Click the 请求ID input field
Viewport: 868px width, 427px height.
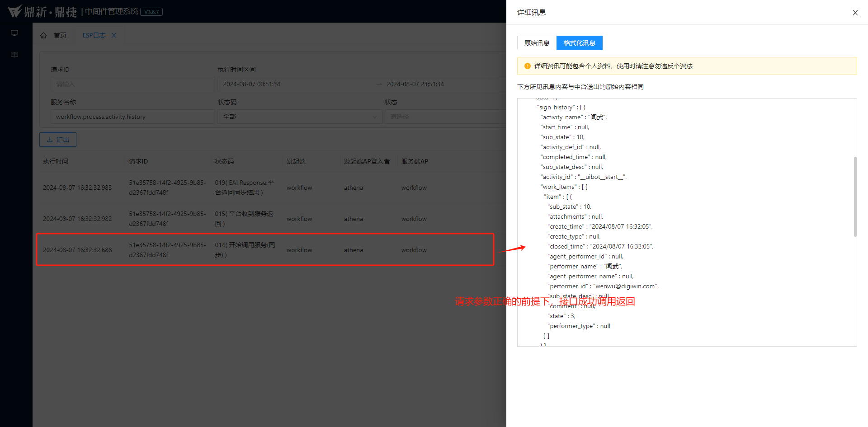[132, 84]
